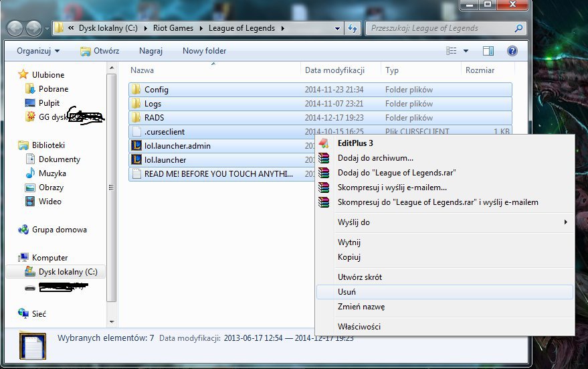Go forward with the Forward arrow button

[33, 28]
